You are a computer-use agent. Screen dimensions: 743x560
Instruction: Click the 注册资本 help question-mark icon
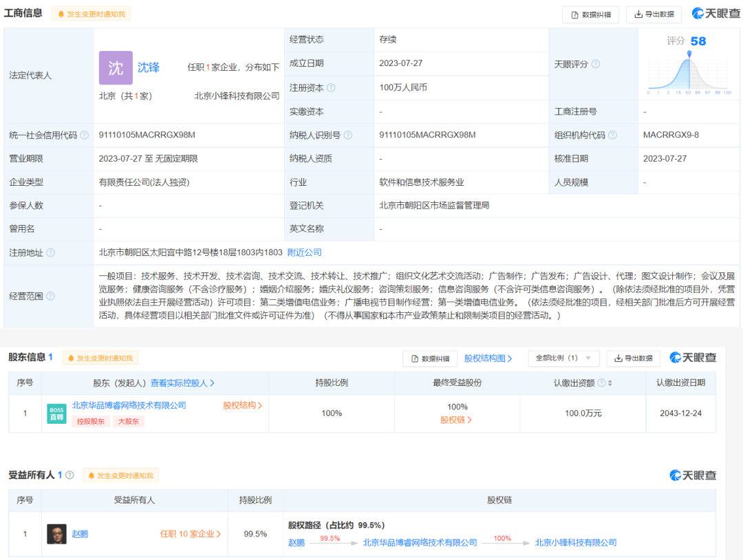point(331,87)
